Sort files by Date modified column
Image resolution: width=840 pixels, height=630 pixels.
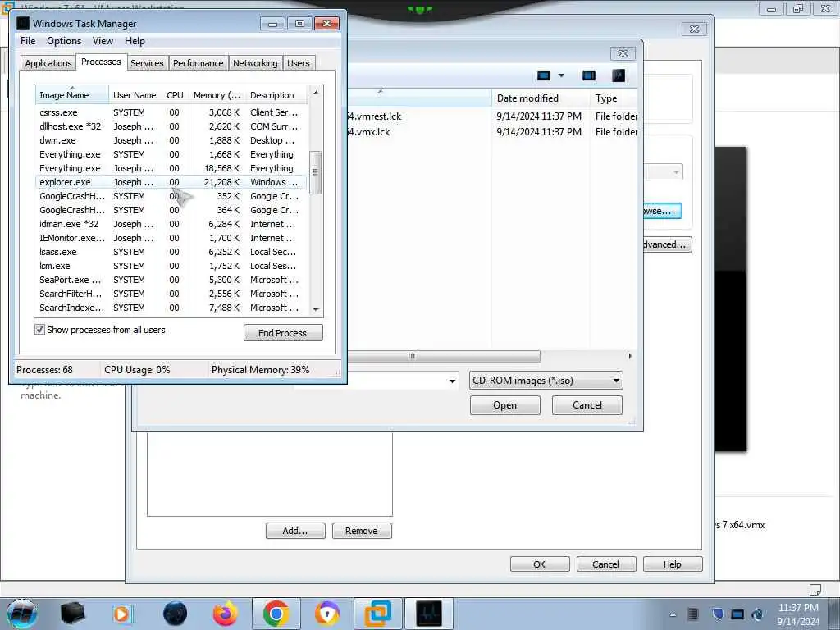point(541,98)
